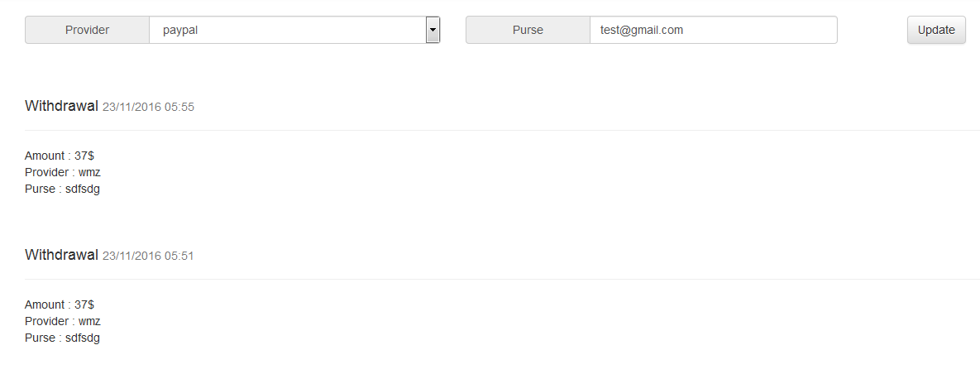Click Purse sdfsdg in first withdrawal
980x374 pixels.
point(62,189)
